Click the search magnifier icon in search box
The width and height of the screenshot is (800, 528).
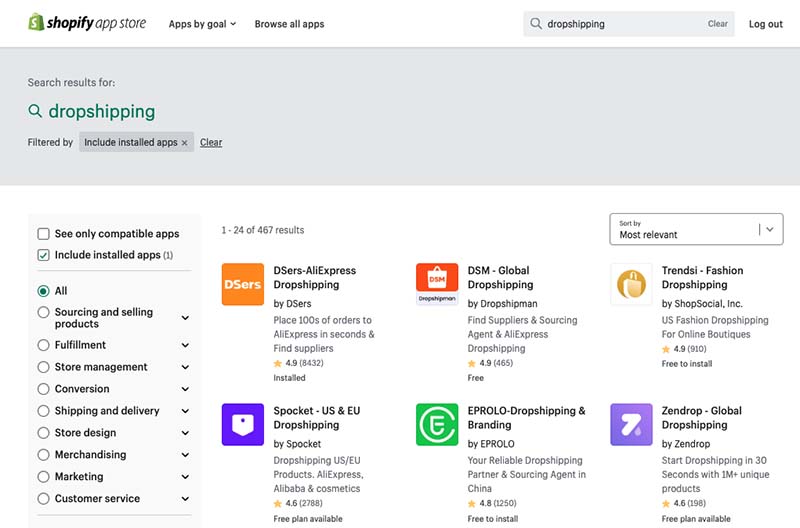pyautogui.click(x=536, y=23)
